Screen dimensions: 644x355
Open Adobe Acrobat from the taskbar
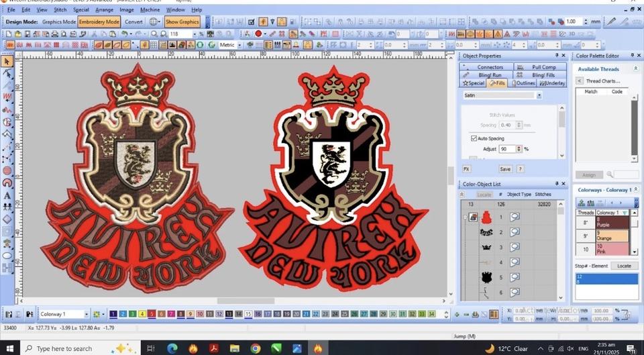click(213, 348)
